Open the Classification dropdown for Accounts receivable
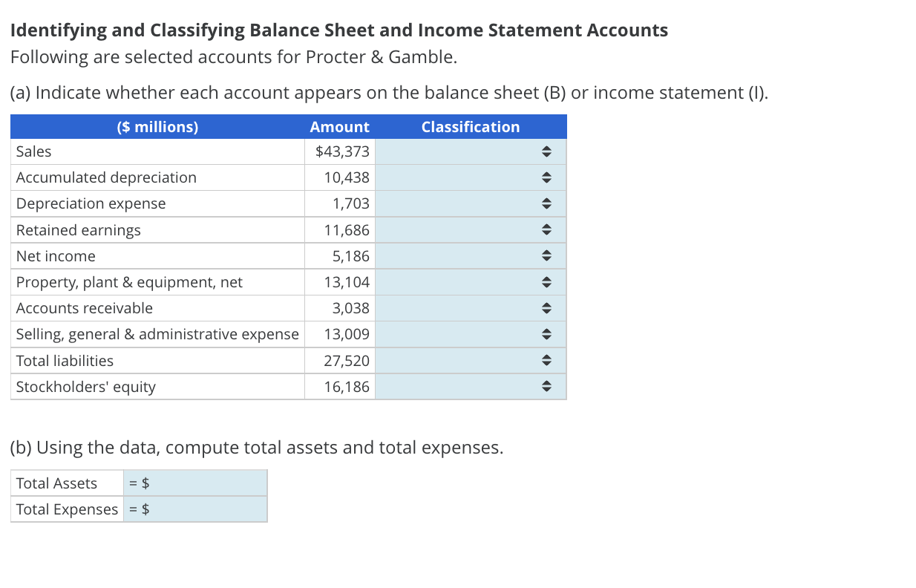This screenshot has height=588, width=916. tap(546, 308)
